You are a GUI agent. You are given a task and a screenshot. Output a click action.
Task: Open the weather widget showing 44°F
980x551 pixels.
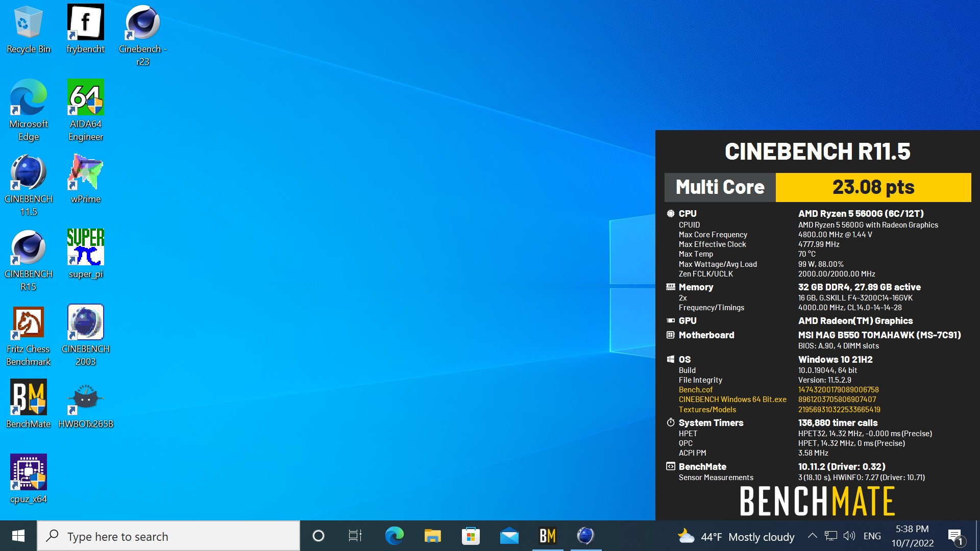click(x=736, y=537)
